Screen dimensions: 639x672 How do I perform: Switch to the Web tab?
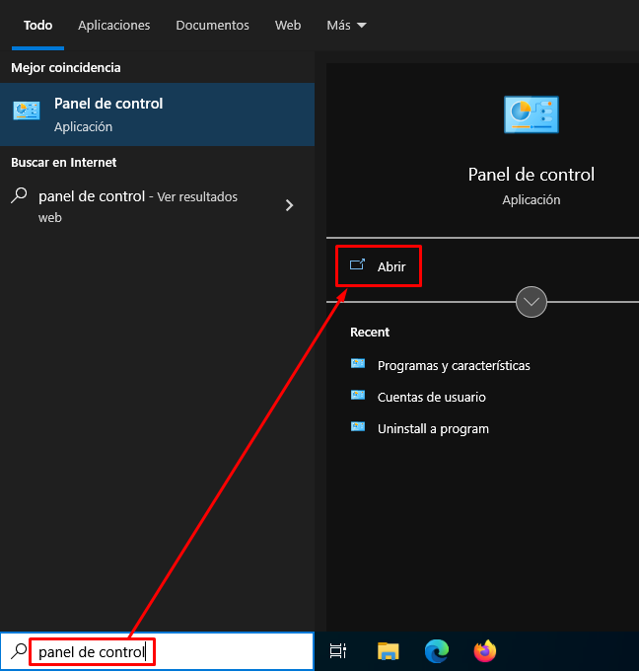tap(288, 26)
